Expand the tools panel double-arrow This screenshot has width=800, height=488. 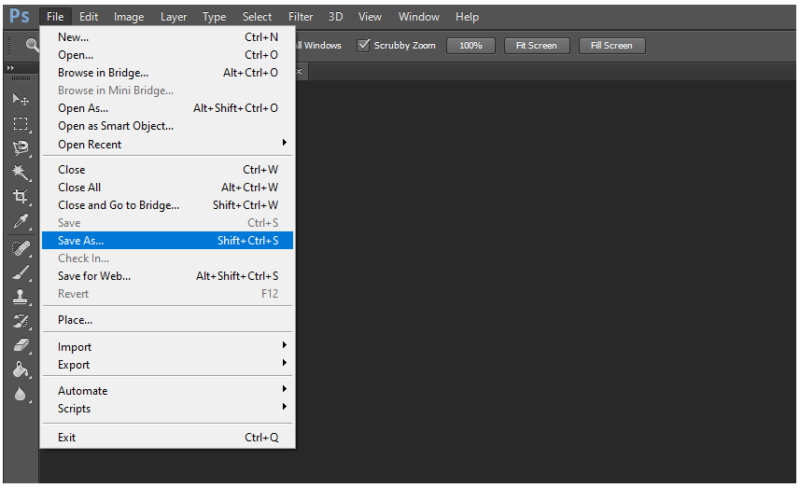(x=10, y=67)
